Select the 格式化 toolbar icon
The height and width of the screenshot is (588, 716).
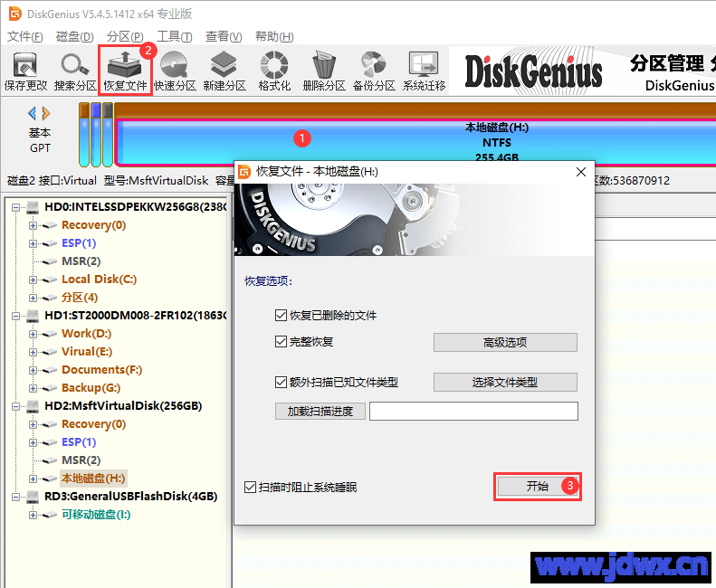coord(274,71)
